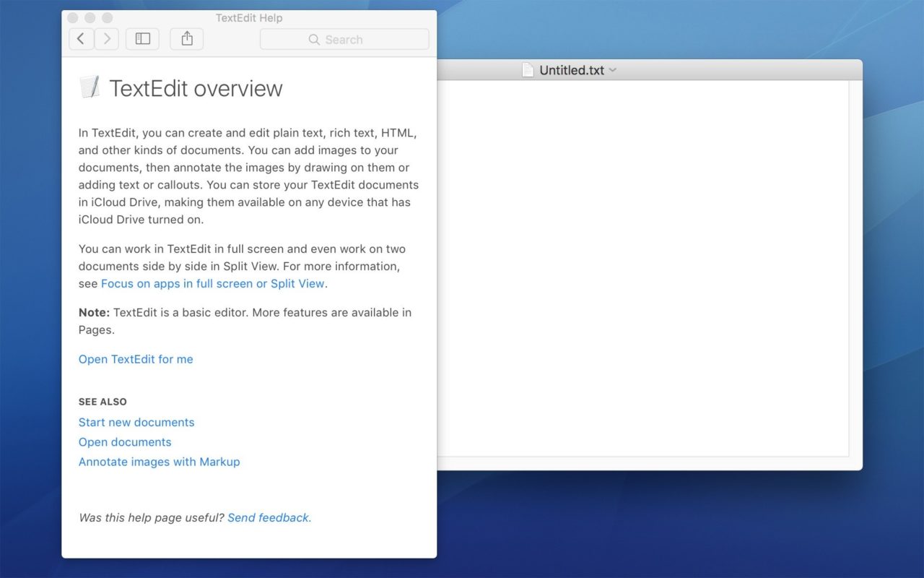Image resolution: width=924 pixels, height=578 pixels.
Task: Click the 'Note:' bold text
Action: [94, 313]
